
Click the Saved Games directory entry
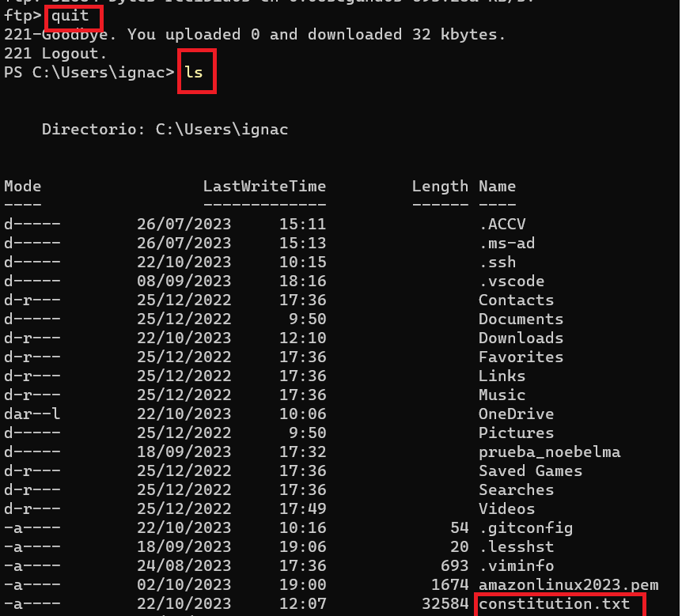coord(530,471)
